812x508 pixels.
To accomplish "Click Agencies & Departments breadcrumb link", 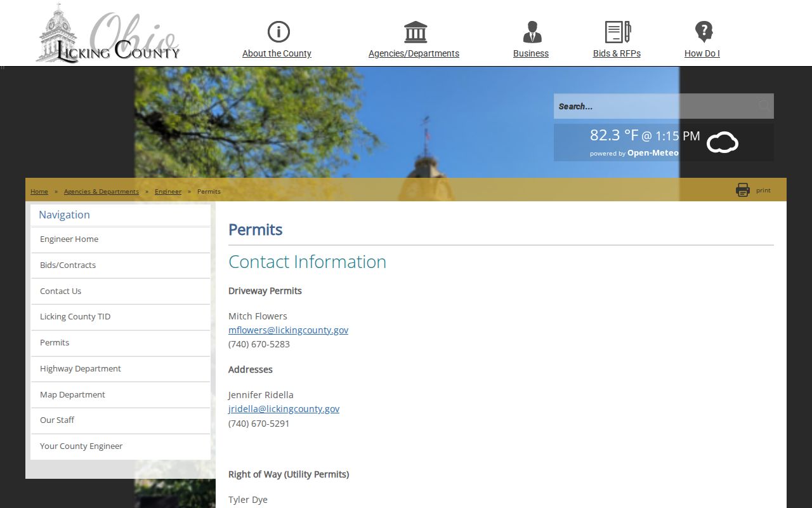I will [101, 191].
